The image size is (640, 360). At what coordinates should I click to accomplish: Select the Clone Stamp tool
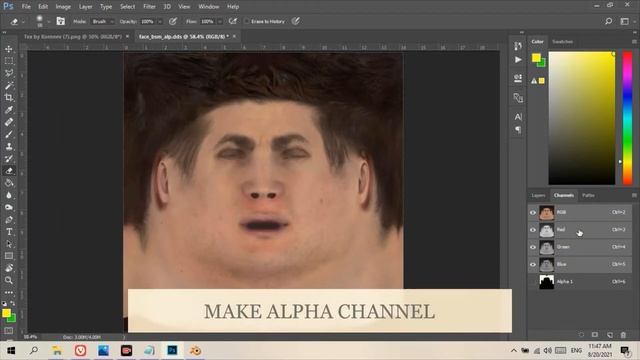pyautogui.click(x=9, y=147)
